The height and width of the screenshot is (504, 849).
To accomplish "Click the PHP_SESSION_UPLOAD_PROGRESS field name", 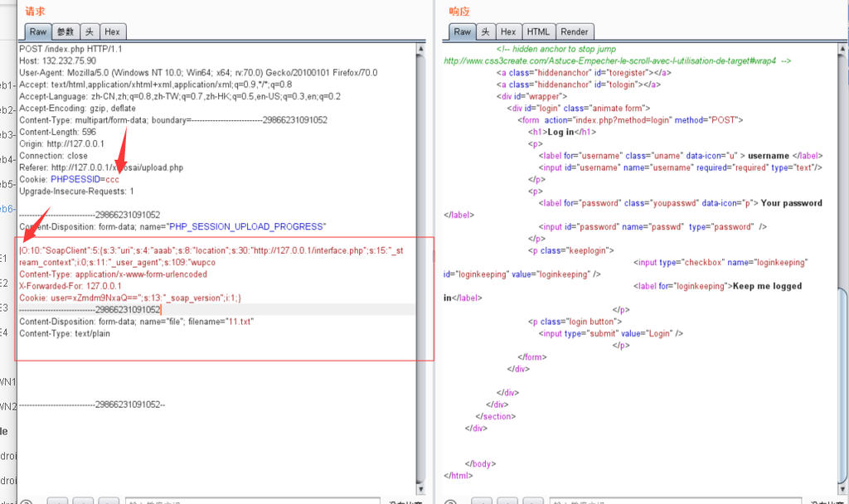I will click(246, 226).
